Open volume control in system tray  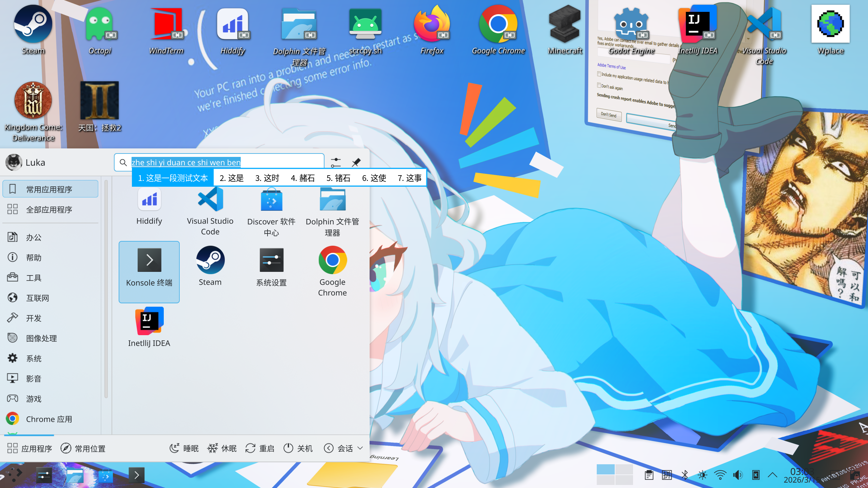coord(737,475)
